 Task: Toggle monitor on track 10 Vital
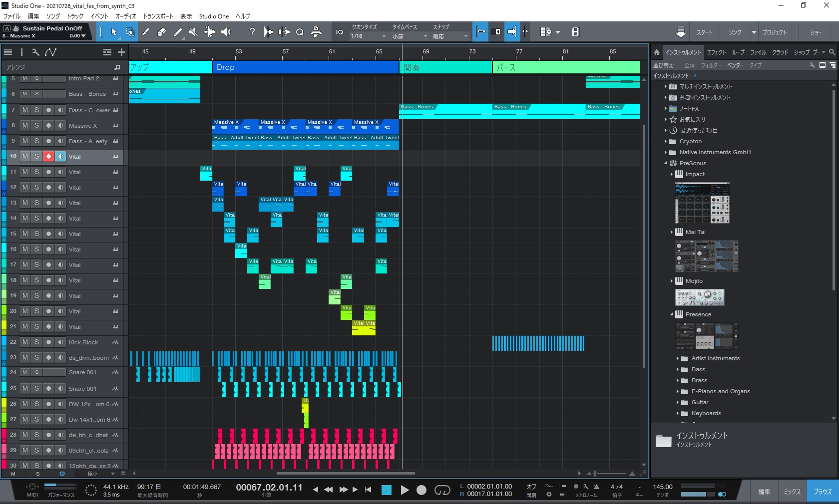click(x=60, y=156)
